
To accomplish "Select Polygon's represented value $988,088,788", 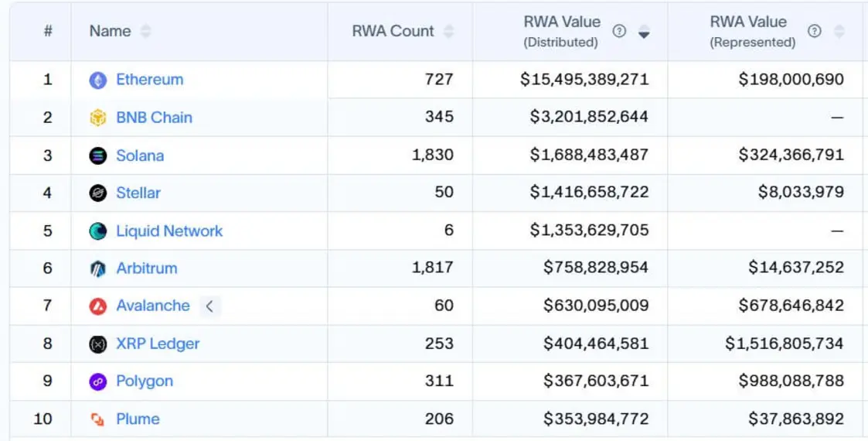I will click(791, 381).
